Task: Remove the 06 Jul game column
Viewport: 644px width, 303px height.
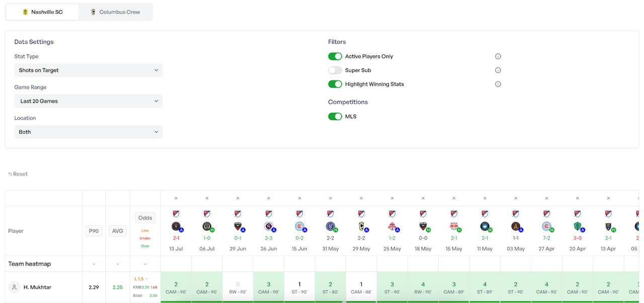Action: [x=207, y=198]
